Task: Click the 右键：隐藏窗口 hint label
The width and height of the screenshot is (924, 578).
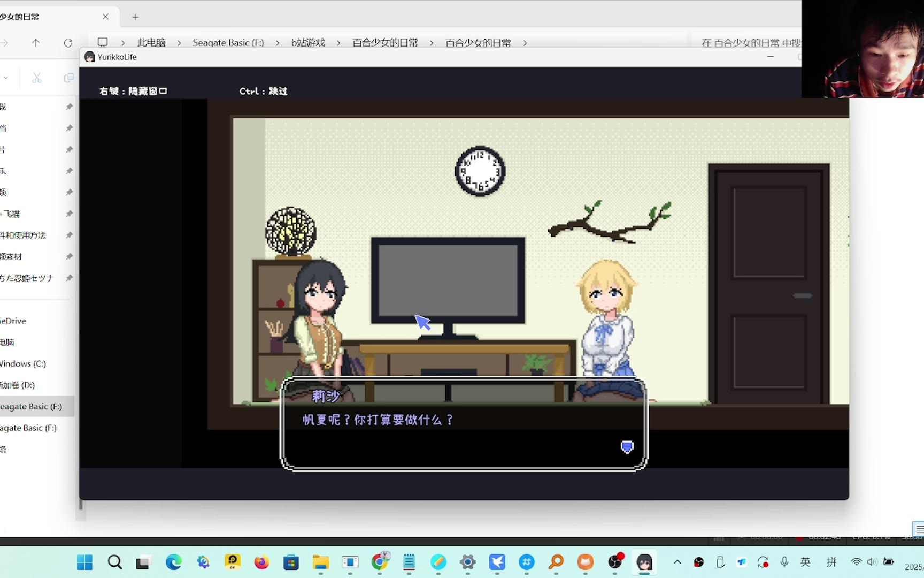Action: coord(133,91)
